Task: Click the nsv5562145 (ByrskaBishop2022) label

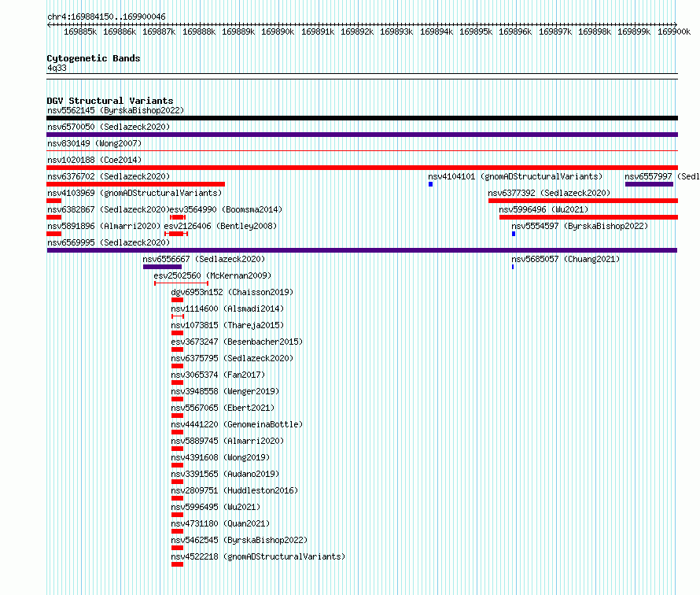Action: click(x=116, y=110)
